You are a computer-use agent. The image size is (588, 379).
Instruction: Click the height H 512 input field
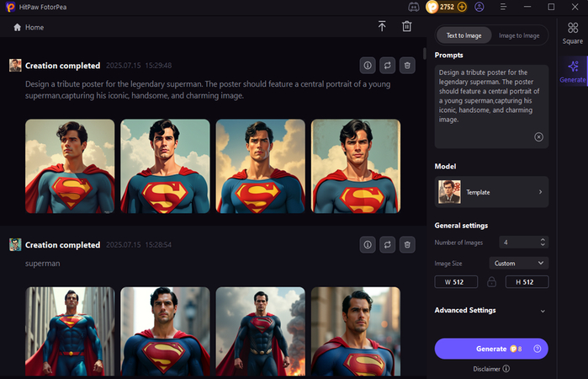[527, 281]
